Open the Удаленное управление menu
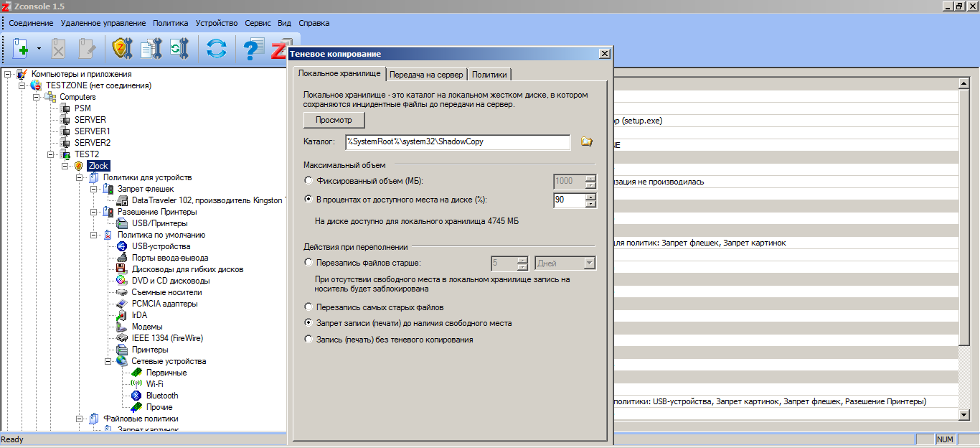Viewport: 980px width, 448px height. pos(104,23)
